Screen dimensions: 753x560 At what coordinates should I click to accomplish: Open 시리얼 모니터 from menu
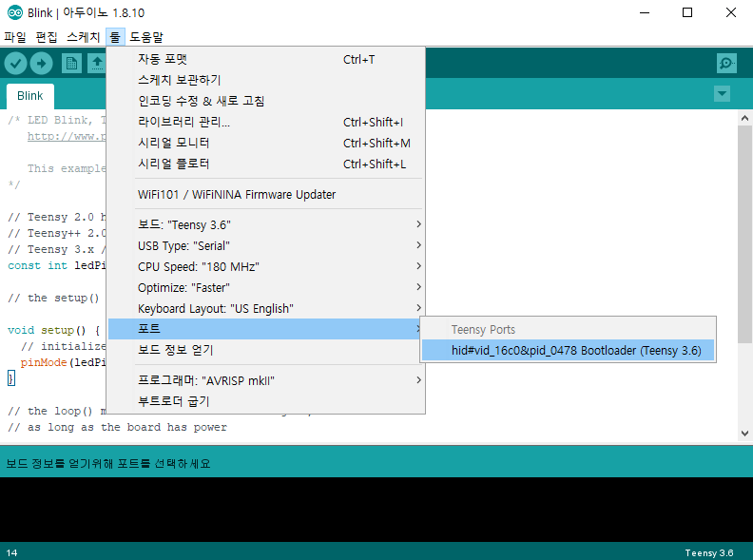pos(266,143)
